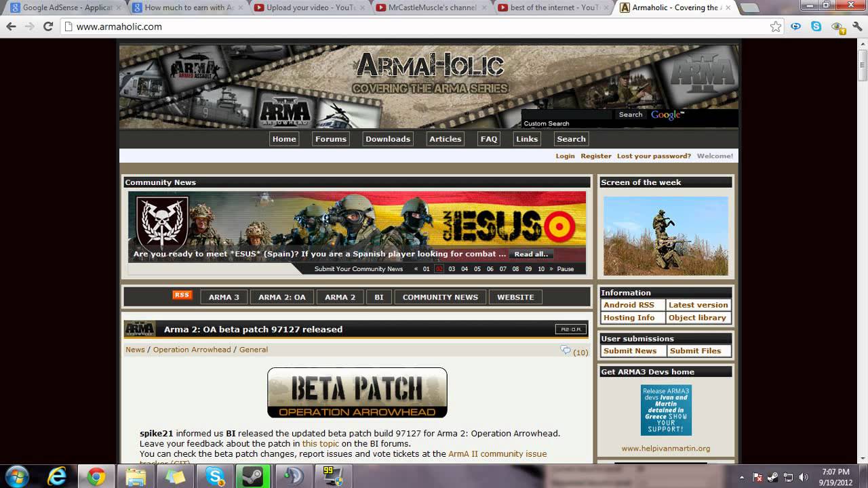Click the network tray icon

click(789, 477)
